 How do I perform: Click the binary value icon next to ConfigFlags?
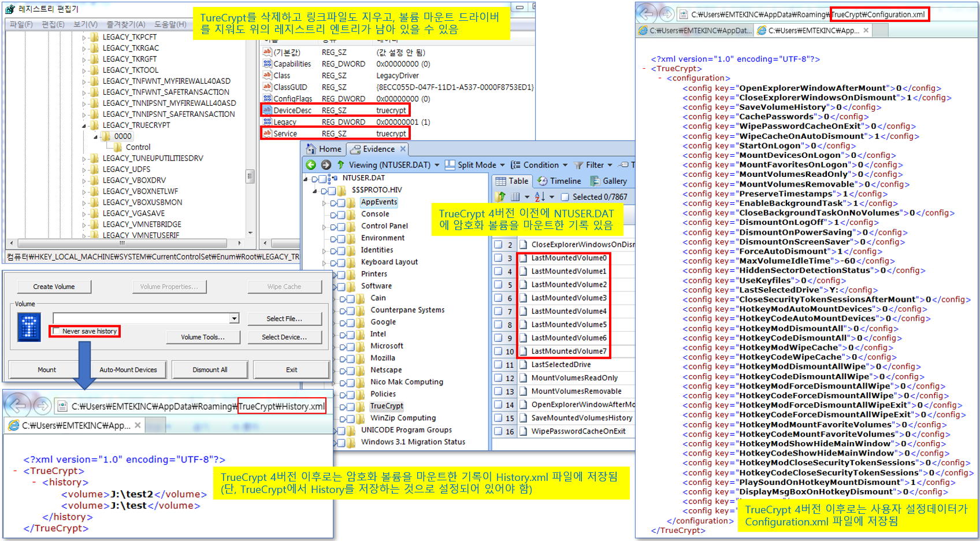[267, 98]
